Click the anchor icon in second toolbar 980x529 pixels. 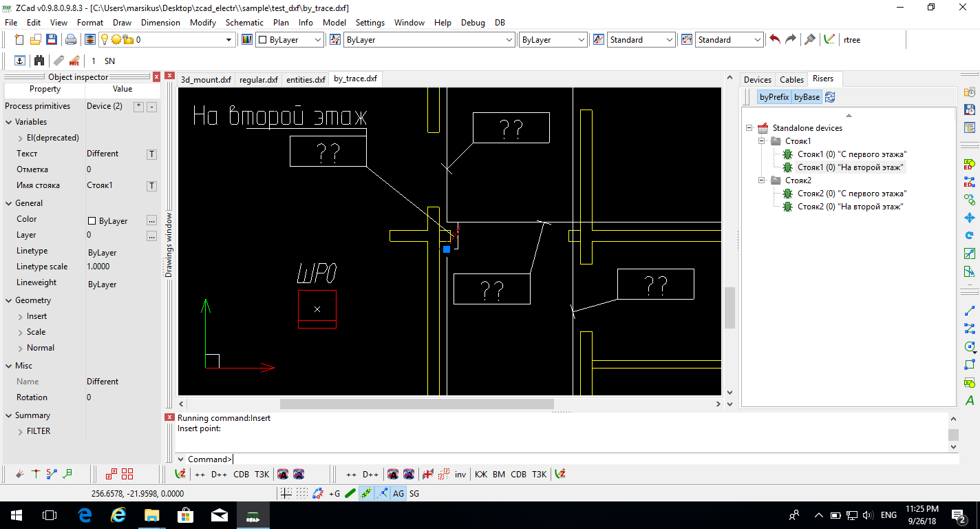(20, 61)
